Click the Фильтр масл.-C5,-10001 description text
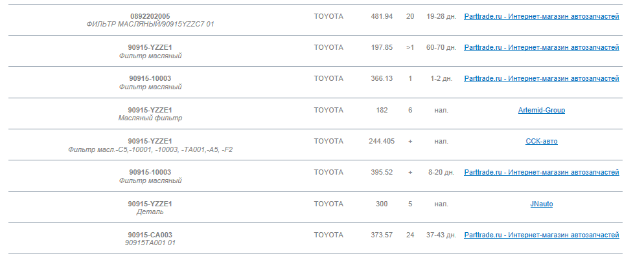This screenshot has width=644, height=260. [150, 149]
